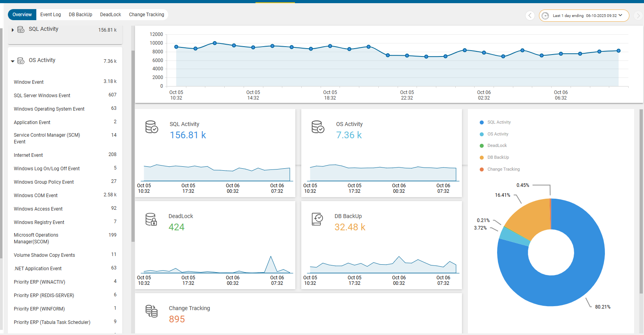Screen dimensions: 644x335
Task: Click the DB BackUp card icon
Action: (317, 219)
